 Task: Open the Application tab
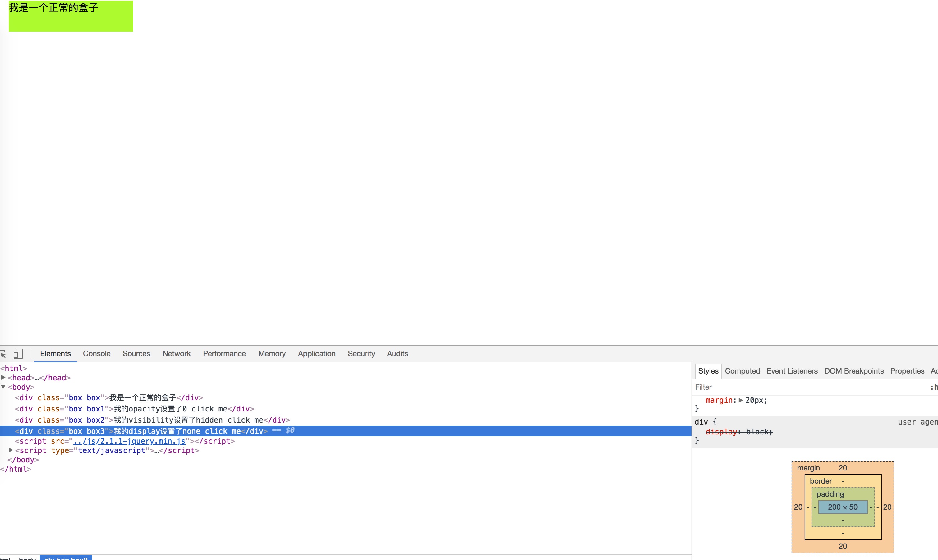click(317, 354)
